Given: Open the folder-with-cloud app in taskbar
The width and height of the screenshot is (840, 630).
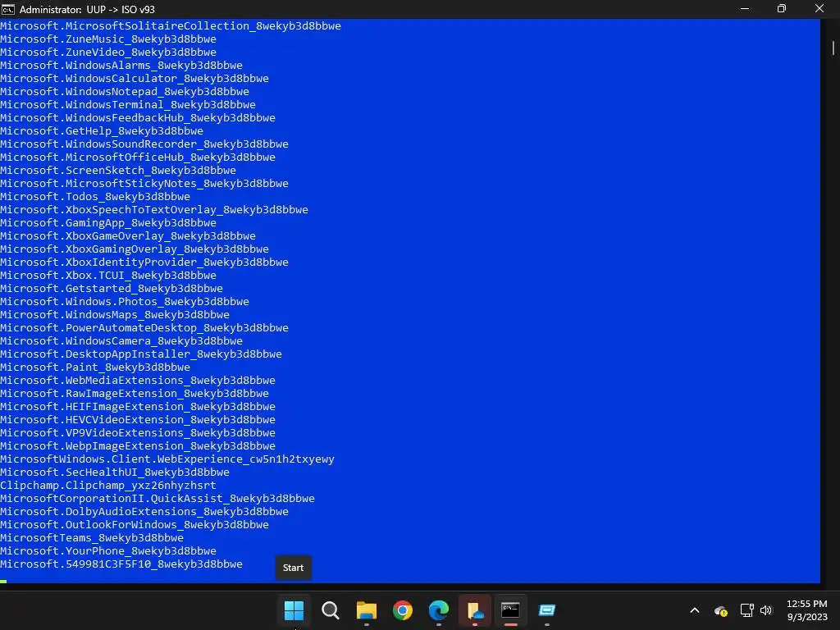Looking at the screenshot, I should [x=475, y=610].
